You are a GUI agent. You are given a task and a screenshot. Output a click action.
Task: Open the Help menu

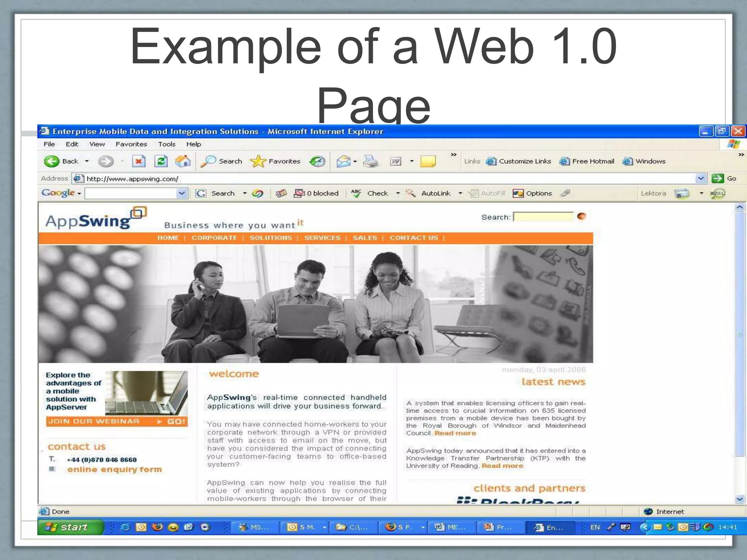[x=194, y=144]
